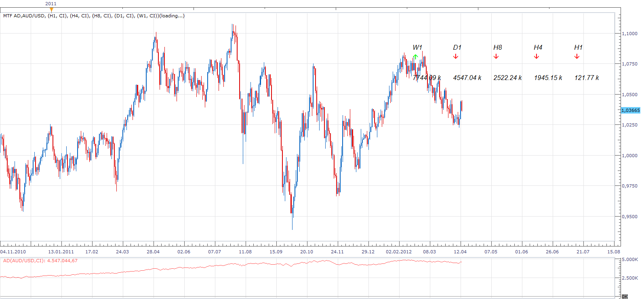Select the AD(AUD/USD,CI) sub-panel label

click(40, 261)
